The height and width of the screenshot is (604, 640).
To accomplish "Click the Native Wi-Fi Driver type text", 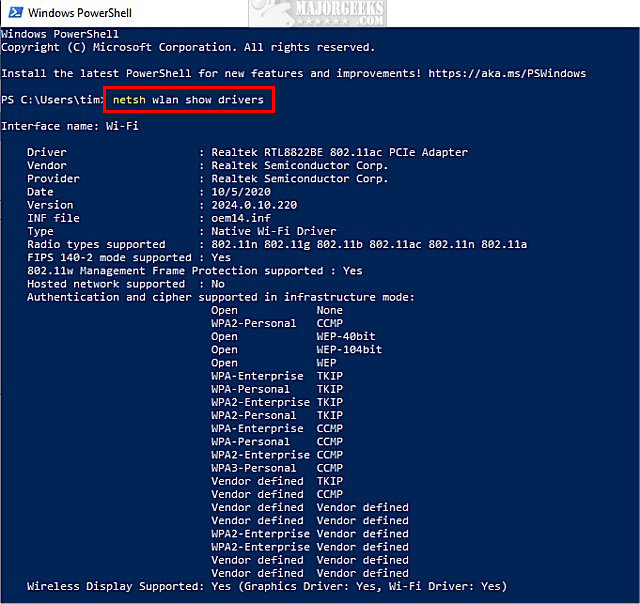I will 273,231.
